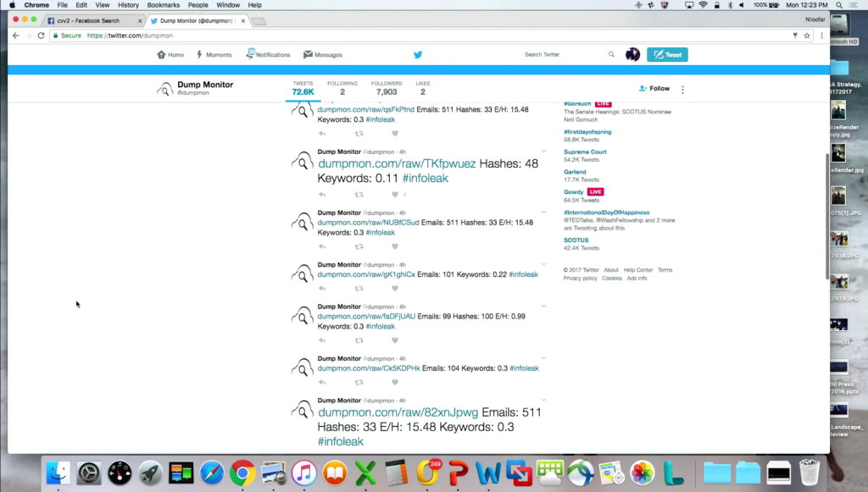Screen dimensions: 868x492
Task: Open the Help Center footer link
Action: tap(638, 270)
